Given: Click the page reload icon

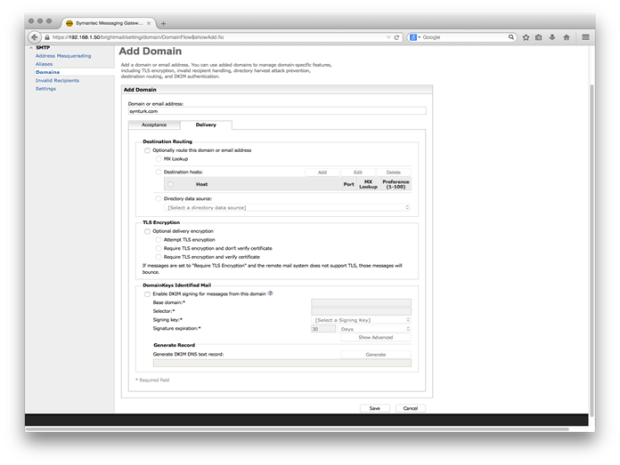Looking at the screenshot, I should [x=399, y=37].
